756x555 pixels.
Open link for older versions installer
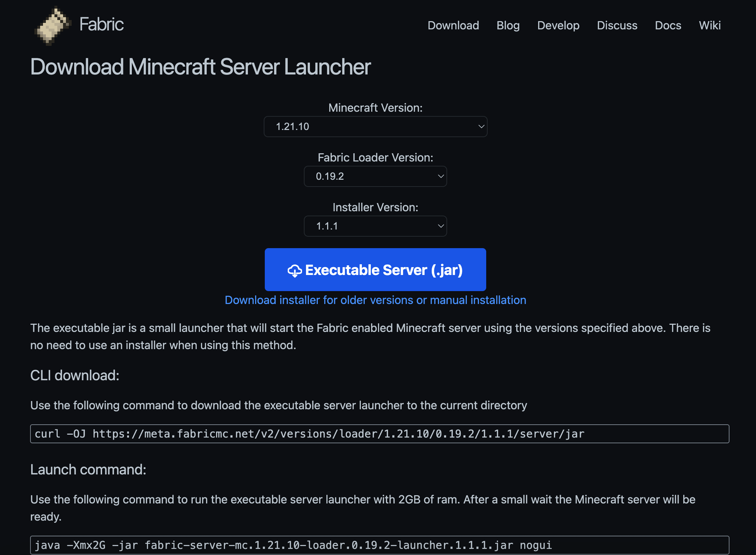click(375, 300)
